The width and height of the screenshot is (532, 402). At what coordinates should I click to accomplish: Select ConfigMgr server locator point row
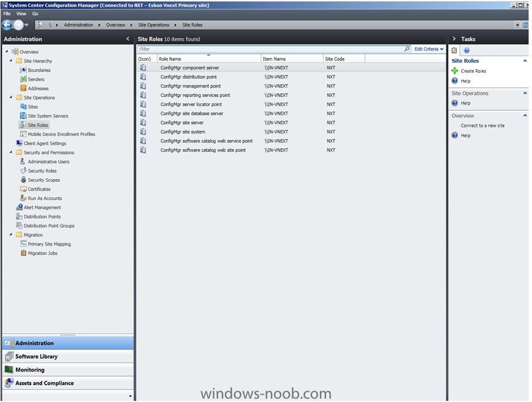click(291, 104)
